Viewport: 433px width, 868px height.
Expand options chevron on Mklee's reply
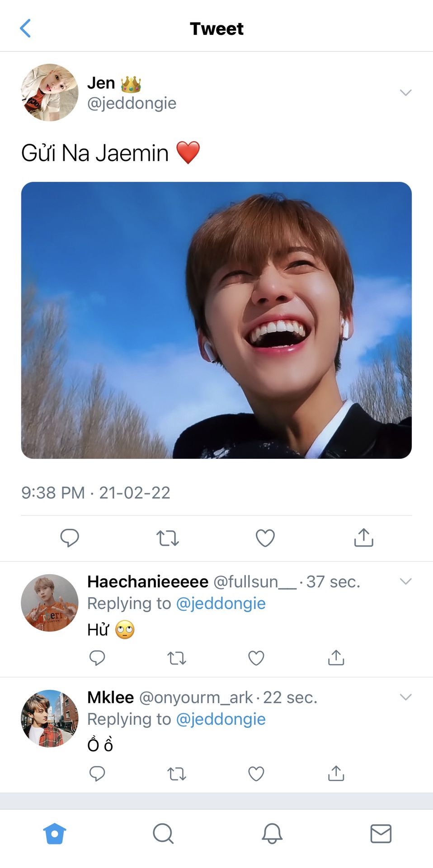405,697
